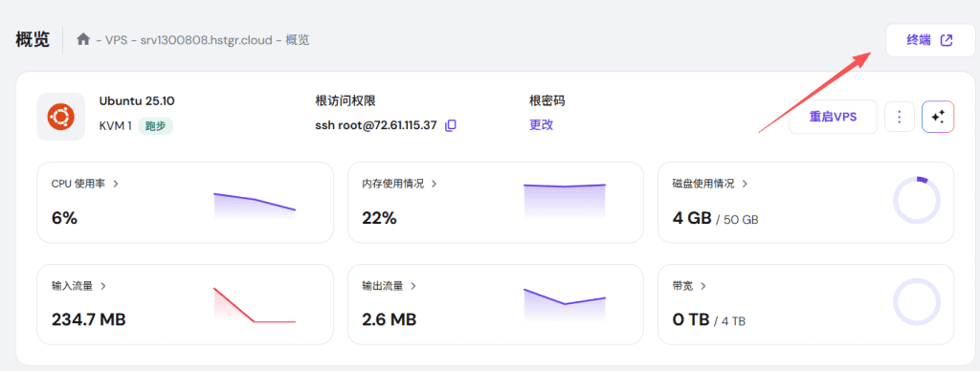Click the 22% memory value
This screenshot has height=371, width=980.
379,218
